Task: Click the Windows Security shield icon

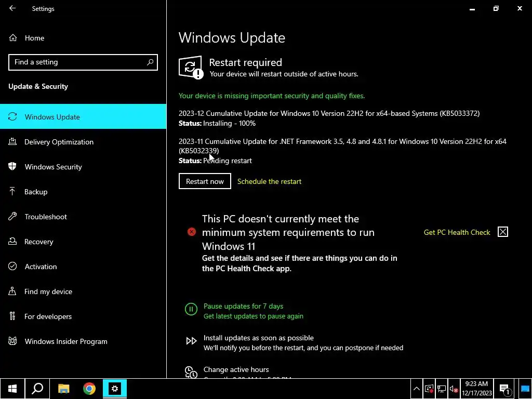Action: point(12,166)
